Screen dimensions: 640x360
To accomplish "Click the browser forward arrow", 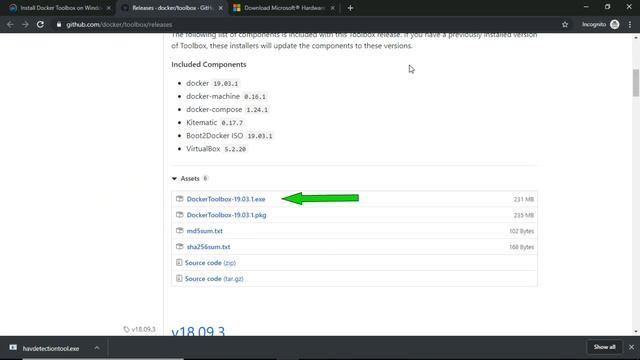I will pos(25,24).
